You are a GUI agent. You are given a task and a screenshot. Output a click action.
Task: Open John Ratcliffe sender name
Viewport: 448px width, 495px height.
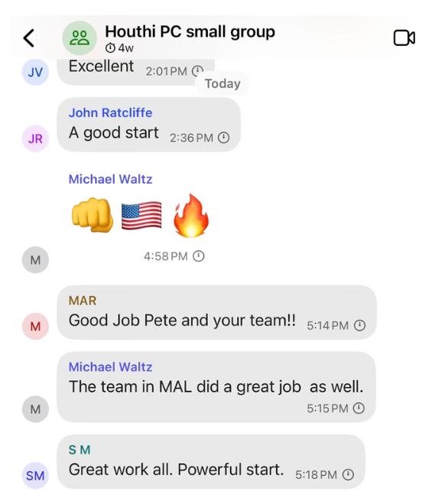[110, 112]
